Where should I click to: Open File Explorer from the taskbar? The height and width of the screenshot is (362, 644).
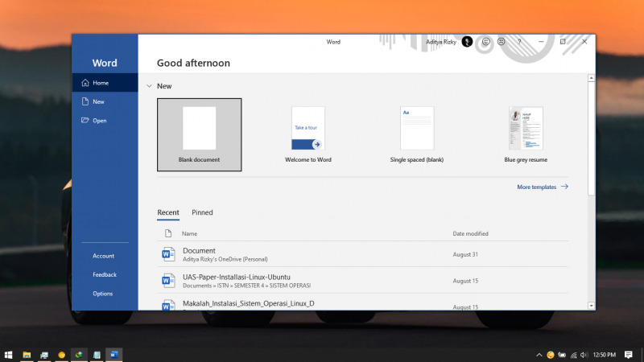tap(27, 355)
